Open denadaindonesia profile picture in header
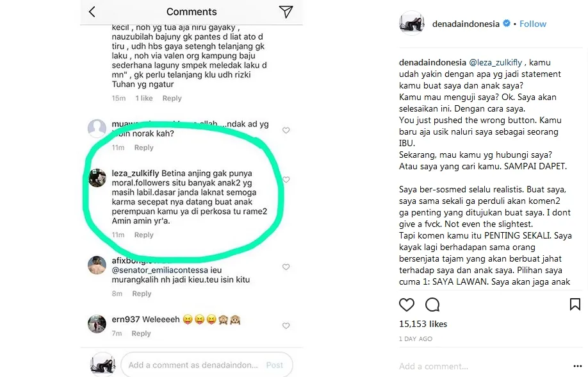The width and height of the screenshot is (588, 377). coord(411,23)
